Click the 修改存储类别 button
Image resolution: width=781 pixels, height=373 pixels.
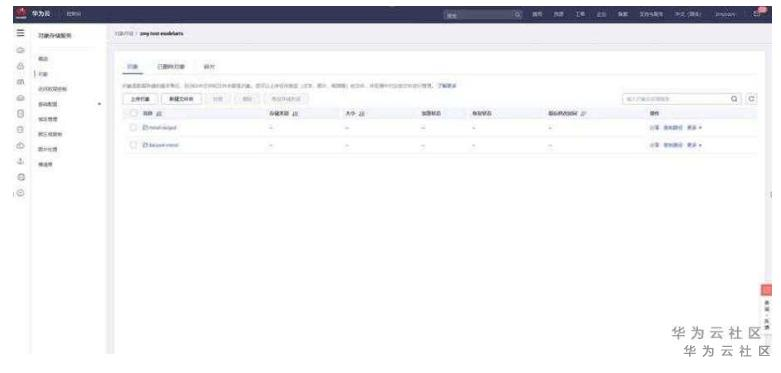(x=286, y=99)
